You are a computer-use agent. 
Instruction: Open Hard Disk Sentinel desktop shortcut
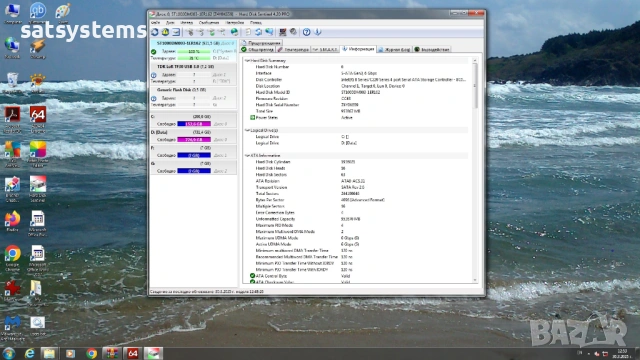pos(38,189)
